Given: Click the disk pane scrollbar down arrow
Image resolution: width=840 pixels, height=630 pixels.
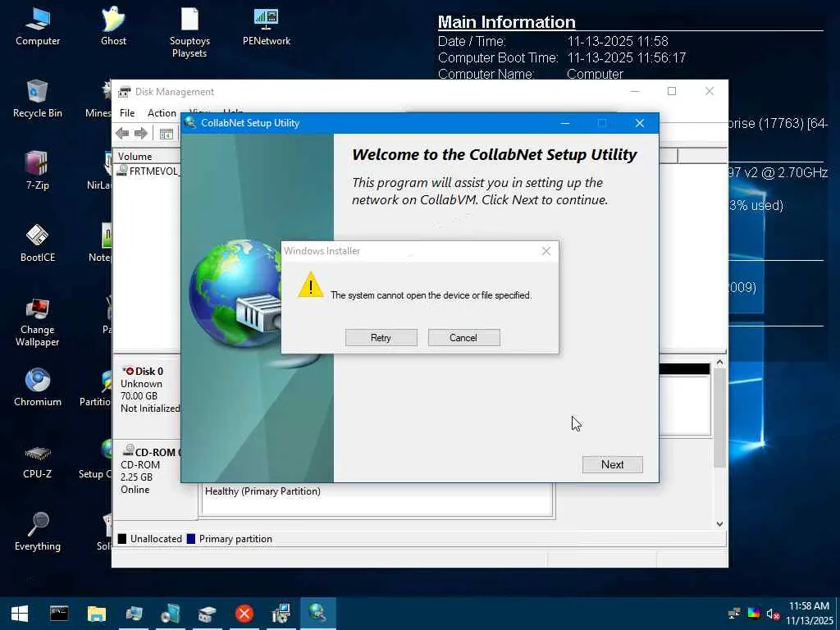Looking at the screenshot, I should click(720, 524).
